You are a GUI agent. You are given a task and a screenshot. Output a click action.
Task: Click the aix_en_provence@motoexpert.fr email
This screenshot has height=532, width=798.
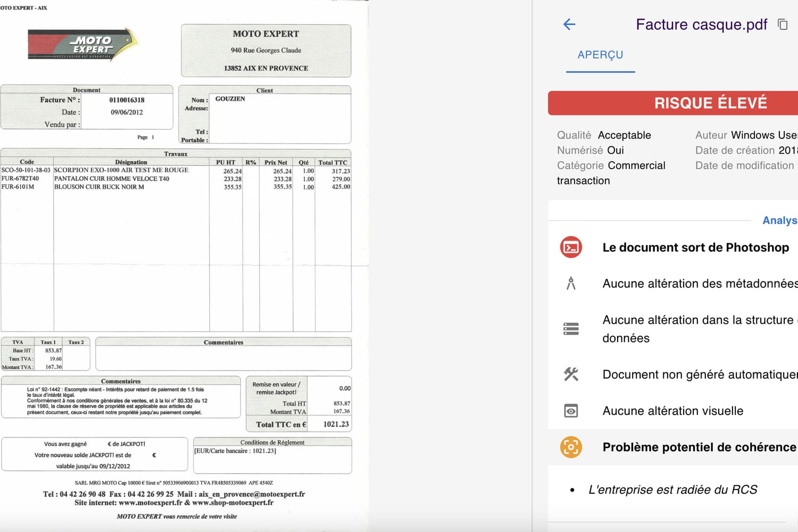[x=252, y=494]
